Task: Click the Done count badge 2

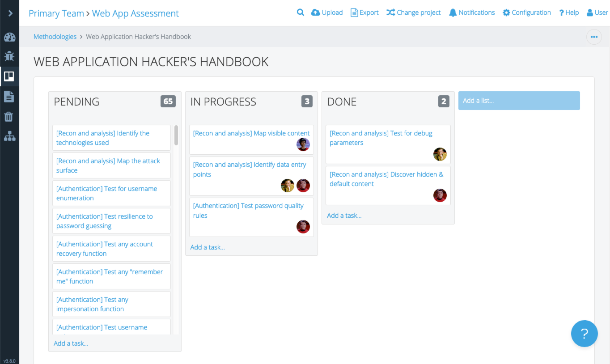Action: click(444, 102)
